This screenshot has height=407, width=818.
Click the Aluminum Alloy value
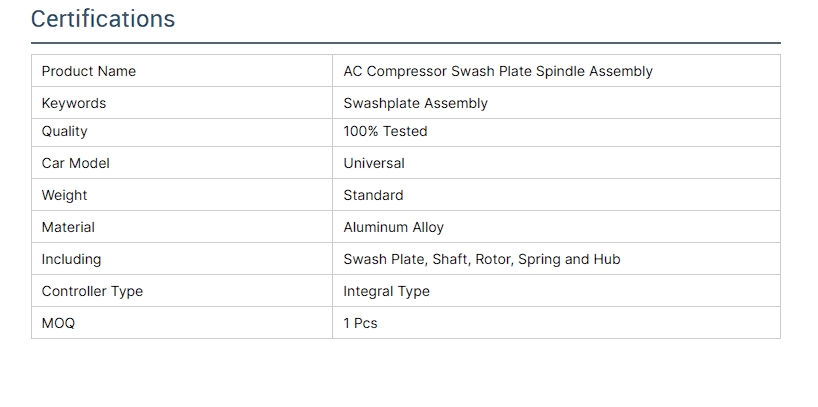coord(393,227)
